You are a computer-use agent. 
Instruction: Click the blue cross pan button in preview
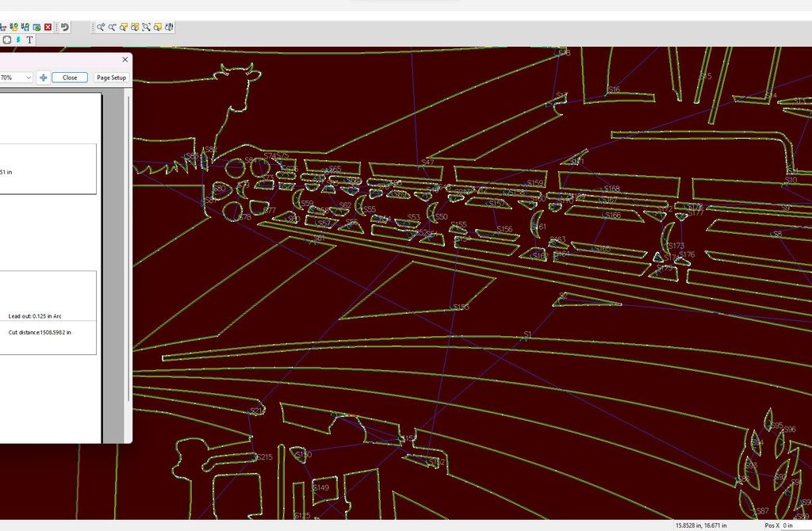pos(43,78)
